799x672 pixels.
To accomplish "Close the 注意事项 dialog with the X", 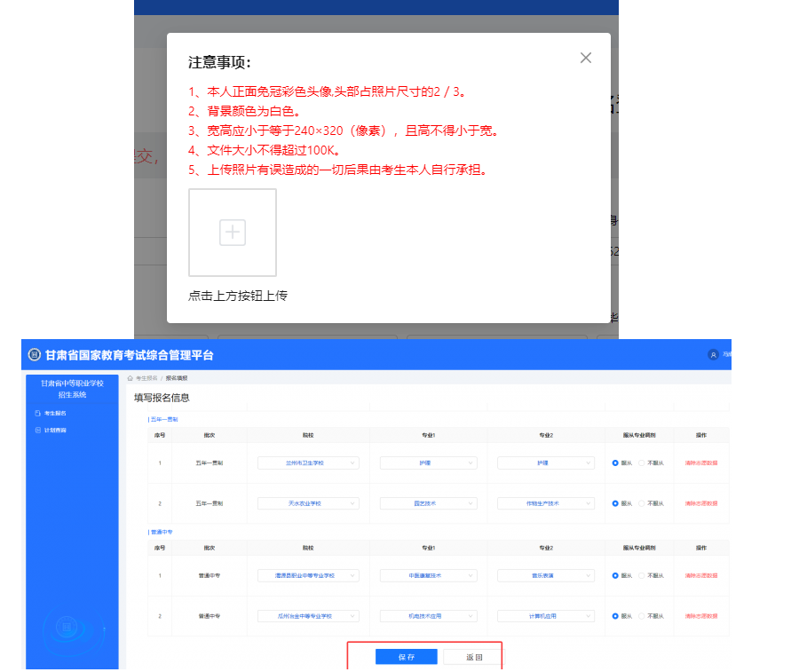I will [585, 58].
